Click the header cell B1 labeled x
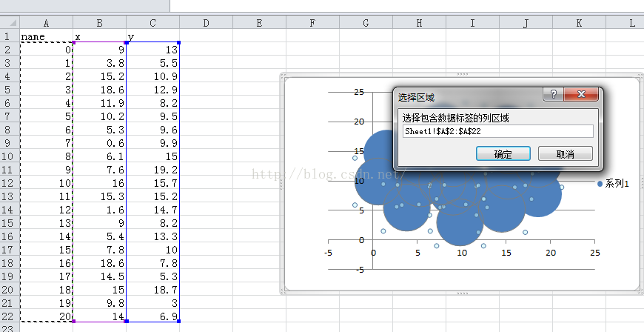The image size is (644, 332). coord(99,36)
